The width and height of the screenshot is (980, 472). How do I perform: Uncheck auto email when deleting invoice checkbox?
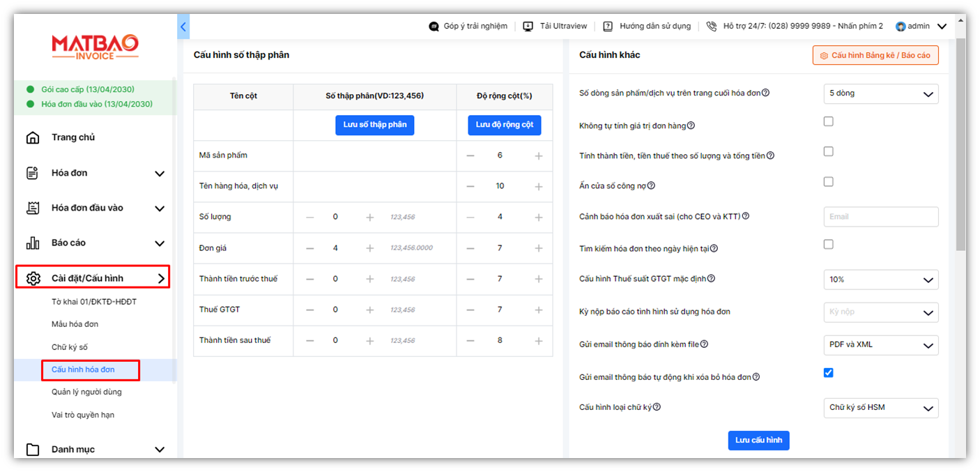(828, 373)
